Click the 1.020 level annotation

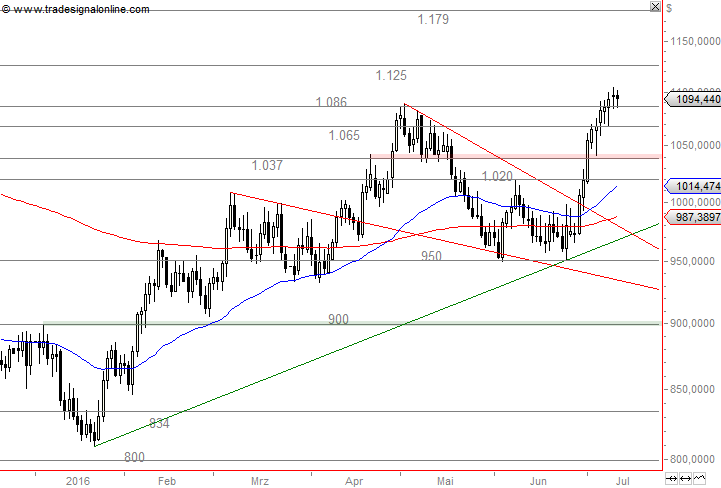pyautogui.click(x=497, y=176)
